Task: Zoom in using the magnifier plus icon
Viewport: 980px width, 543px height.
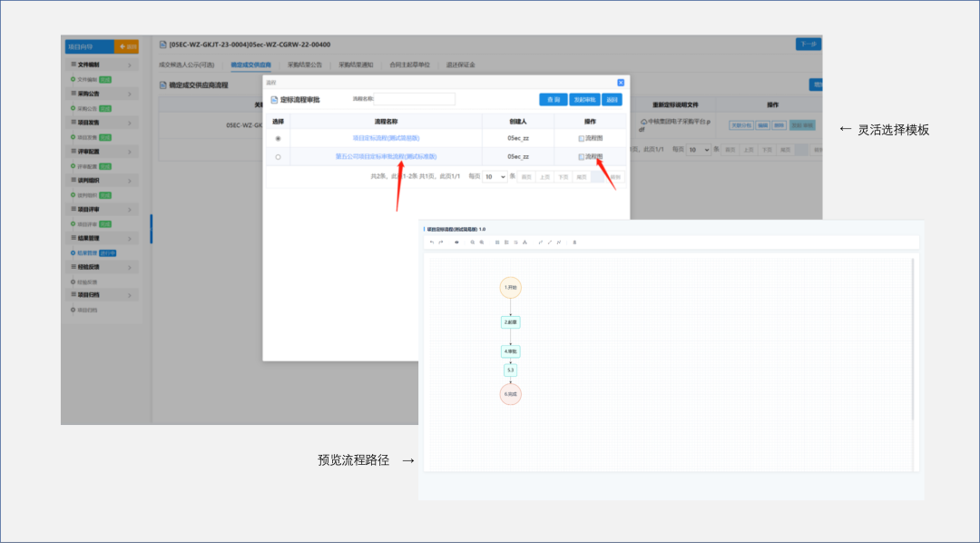Action: (x=482, y=242)
